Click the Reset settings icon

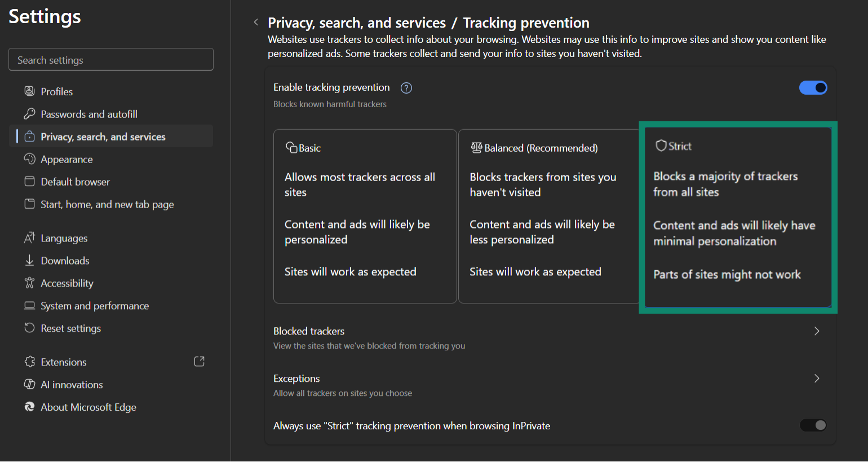pos(29,328)
